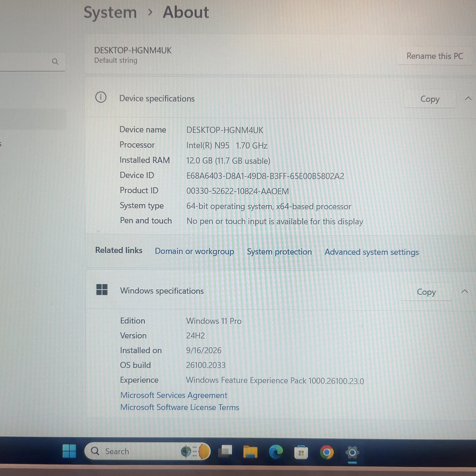Click the processor value Intel(R) N95
Viewport: 476px width, 476px height.
[227, 146]
